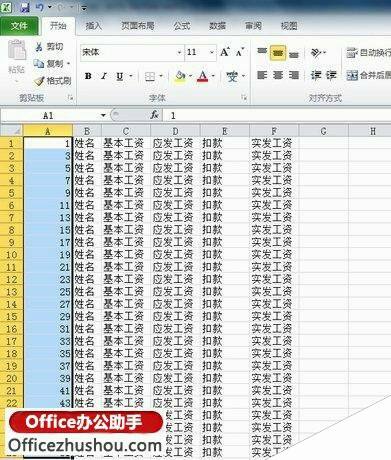This screenshot has width=391, height=460.
Task: Select column F header
Action: point(274,131)
